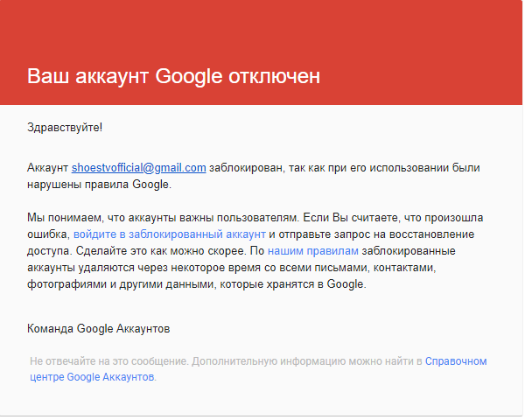Click the sentence starting 'Мы понимаем, что аккаунты'
The width and height of the screenshot is (532, 420).
pos(163,218)
